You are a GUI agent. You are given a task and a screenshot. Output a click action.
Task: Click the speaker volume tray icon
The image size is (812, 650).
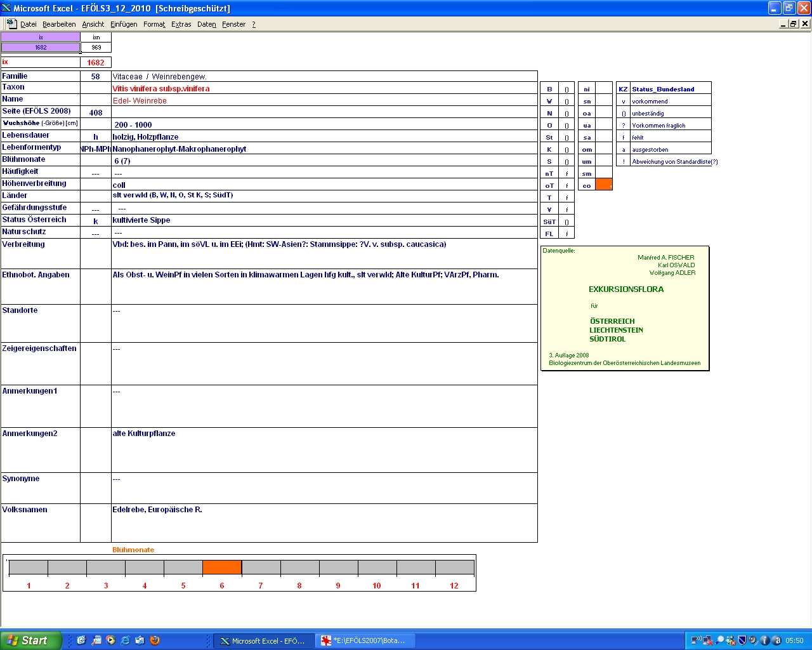pos(753,640)
